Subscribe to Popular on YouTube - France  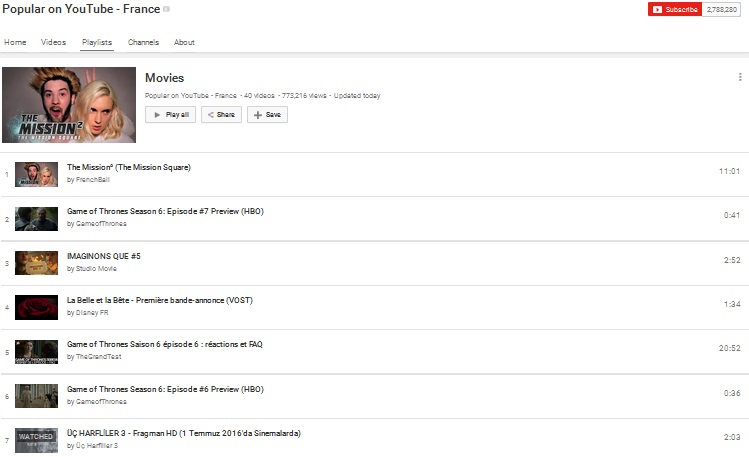(x=675, y=10)
